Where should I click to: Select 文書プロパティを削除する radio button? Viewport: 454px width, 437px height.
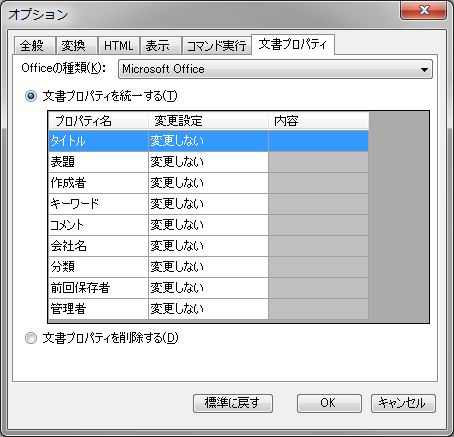(x=31, y=338)
